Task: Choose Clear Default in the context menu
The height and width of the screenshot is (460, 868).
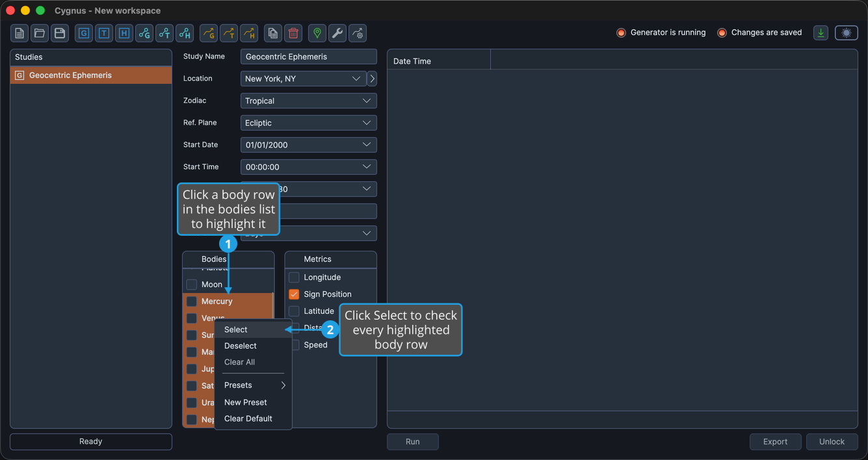Action: pos(254,418)
